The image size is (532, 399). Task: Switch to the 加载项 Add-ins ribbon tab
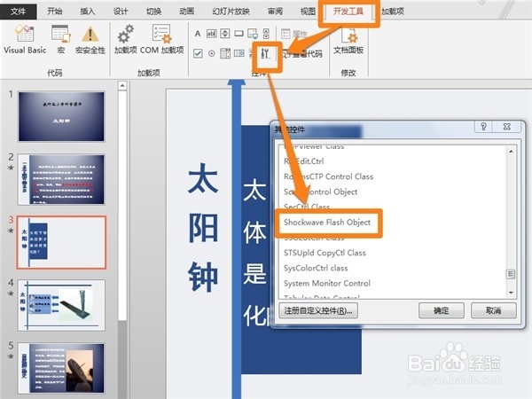point(393,12)
